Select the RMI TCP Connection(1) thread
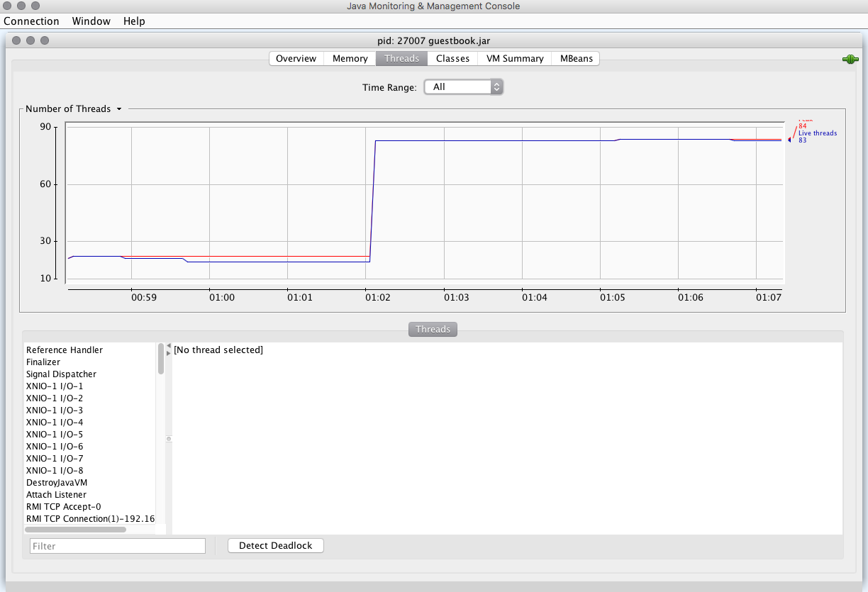The image size is (868, 592). [89, 519]
